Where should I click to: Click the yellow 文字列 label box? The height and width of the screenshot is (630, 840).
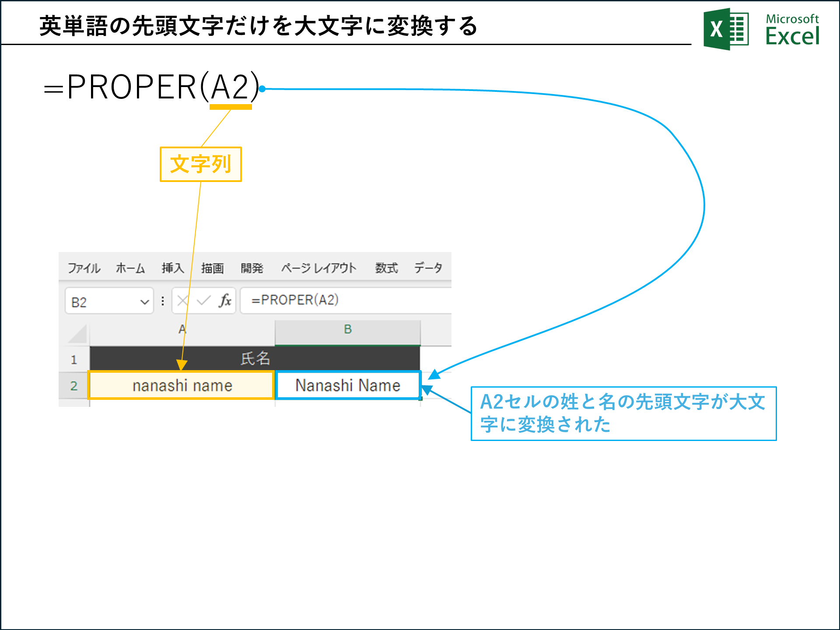[200, 165]
